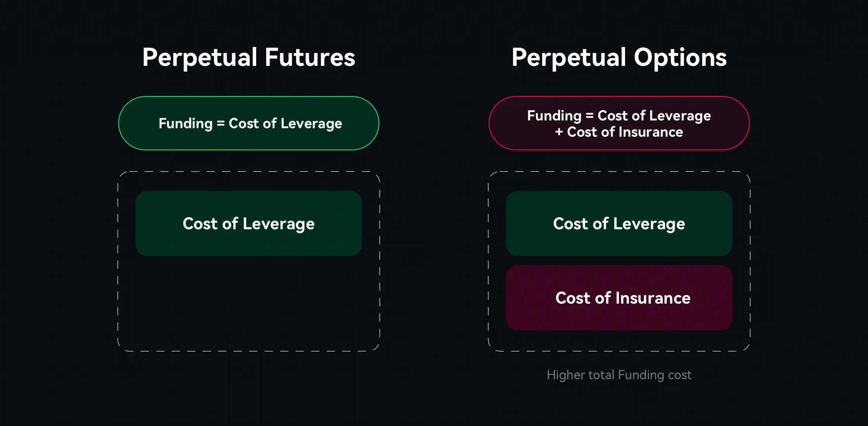Click the word Perpetual in the left heading
Screen dimensions: 868x426
point(200,57)
